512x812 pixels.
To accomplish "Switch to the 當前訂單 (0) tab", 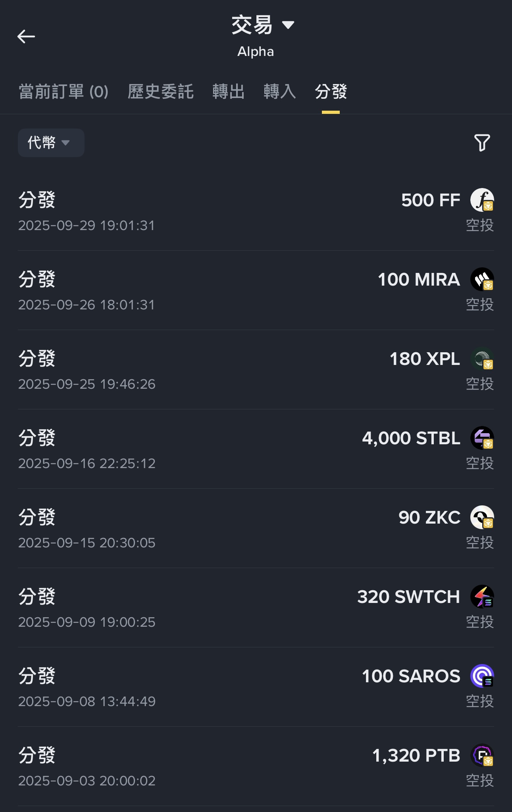I will point(64,92).
